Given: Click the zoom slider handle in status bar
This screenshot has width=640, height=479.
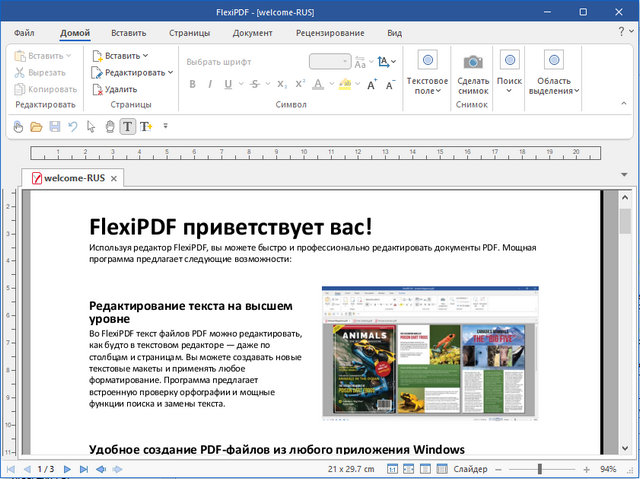Looking at the screenshot, I should point(540,469).
